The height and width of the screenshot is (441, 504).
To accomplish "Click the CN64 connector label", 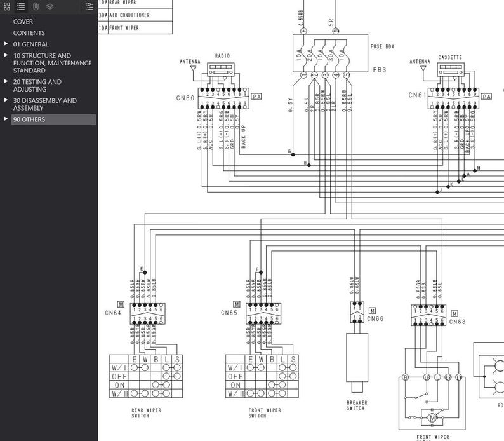I will pos(113,313).
